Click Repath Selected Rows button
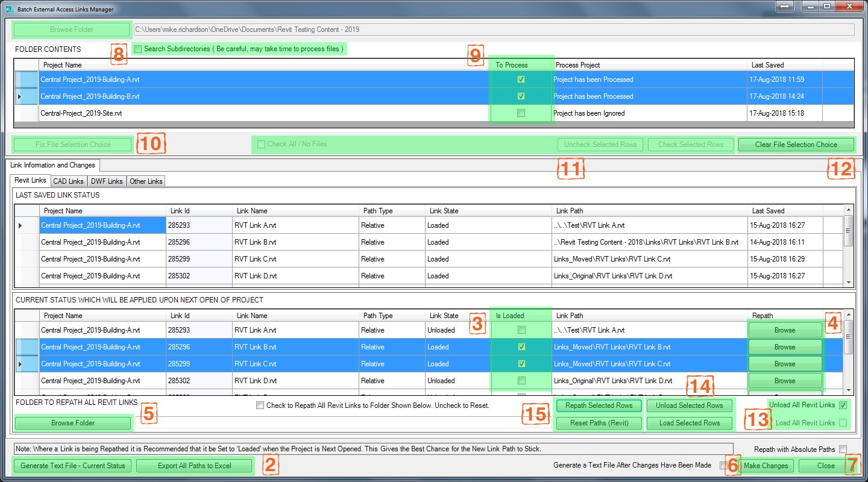The width and height of the screenshot is (868, 482). pos(599,405)
